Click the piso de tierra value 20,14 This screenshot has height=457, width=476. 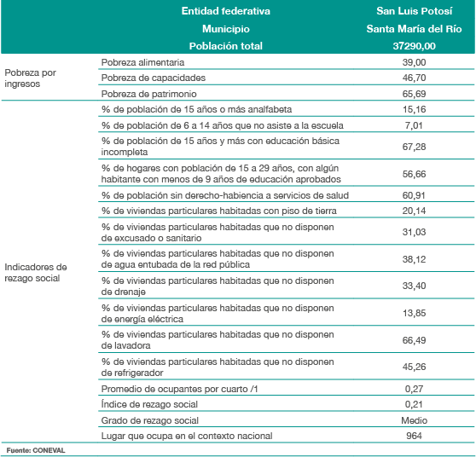point(414,211)
